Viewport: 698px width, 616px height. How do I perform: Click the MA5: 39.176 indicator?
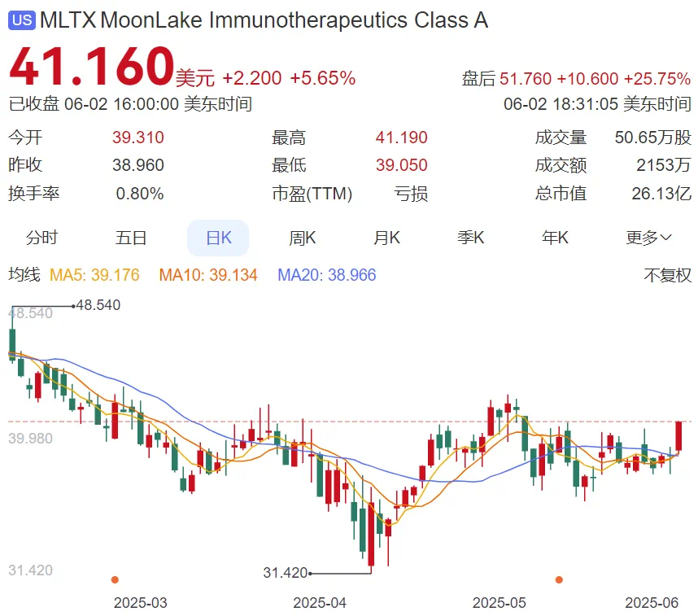[94, 275]
